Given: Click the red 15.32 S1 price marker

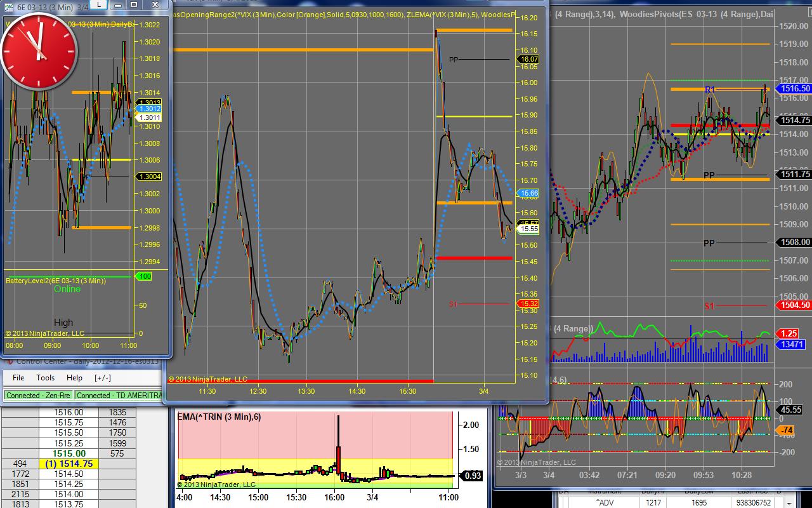Looking at the screenshot, I should 528,304.
